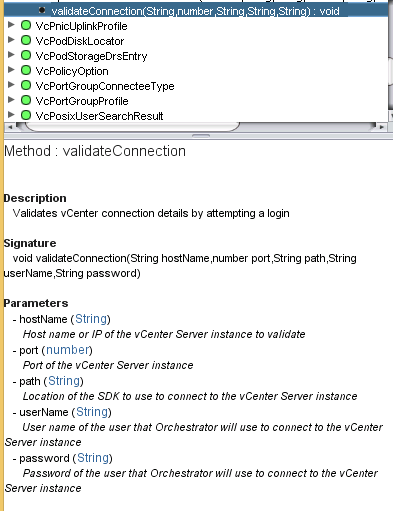Click the black method icon beside validateConnection

[x=42, y=10]
